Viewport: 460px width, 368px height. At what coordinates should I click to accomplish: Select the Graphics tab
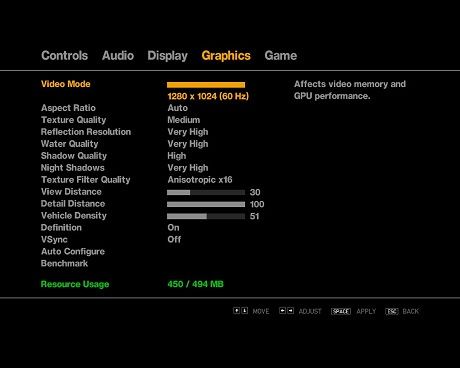click(x=226, y=56)
